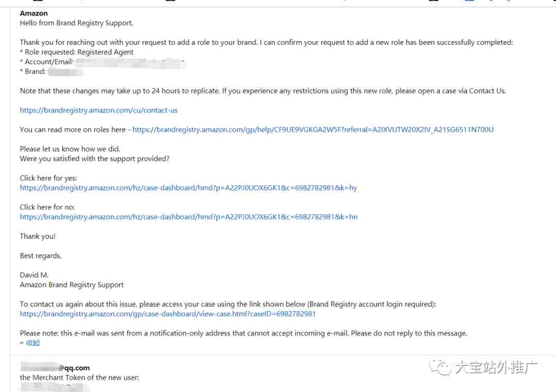Click the 'Click here for yes:' label

click(x=48, y=179)
